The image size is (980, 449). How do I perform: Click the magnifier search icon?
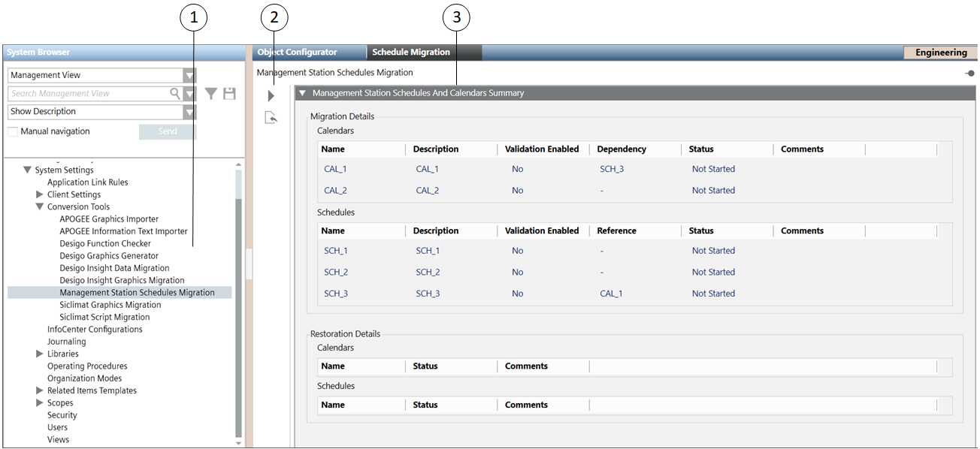tap(175, 94)
